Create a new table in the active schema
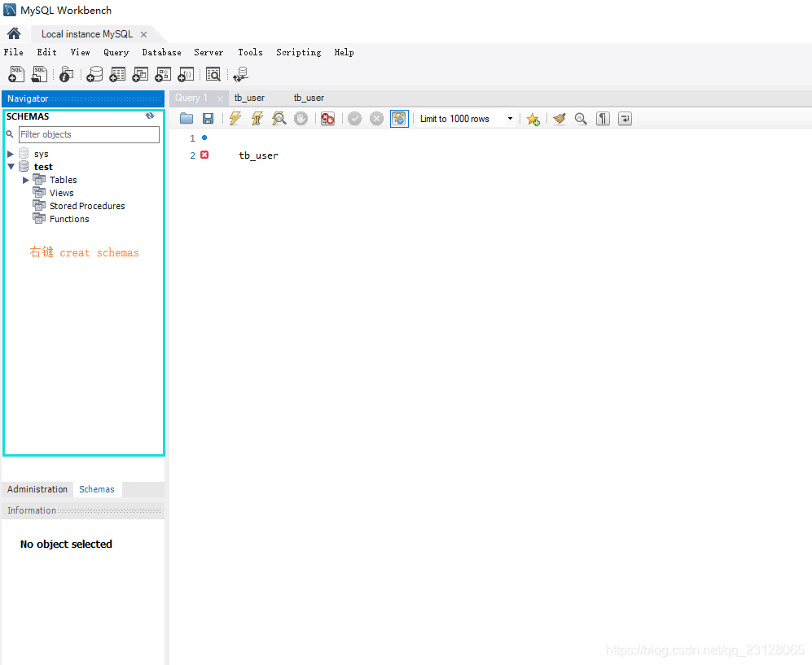Viewport: 812px width, 665px height. click(117, 74)
